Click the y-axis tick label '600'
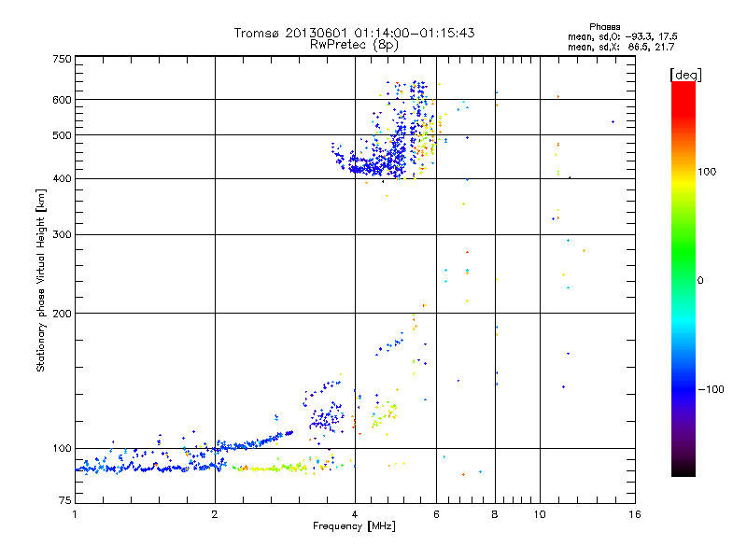747x560 pixels. coord(62,100)
